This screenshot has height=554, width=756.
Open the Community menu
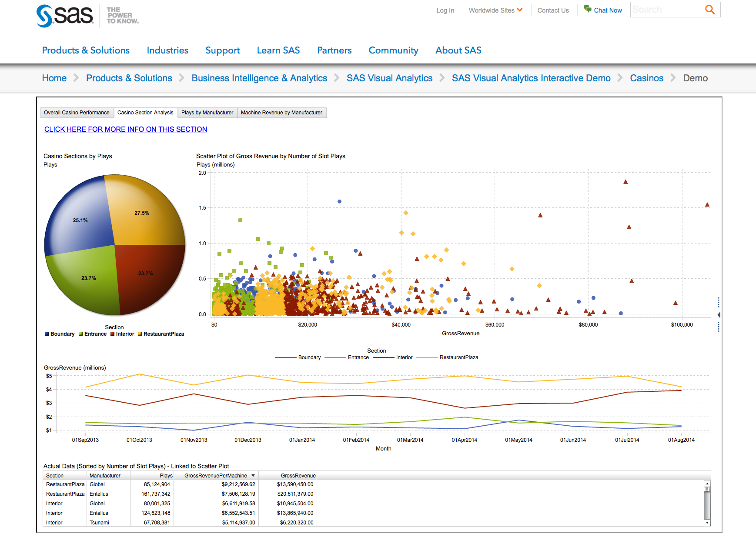393,50
